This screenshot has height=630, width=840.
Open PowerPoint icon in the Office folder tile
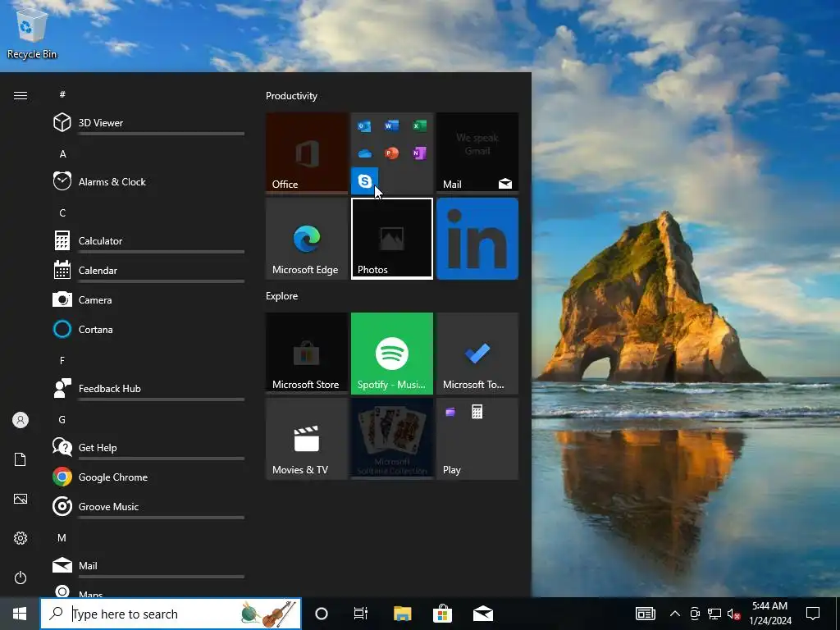391,153
